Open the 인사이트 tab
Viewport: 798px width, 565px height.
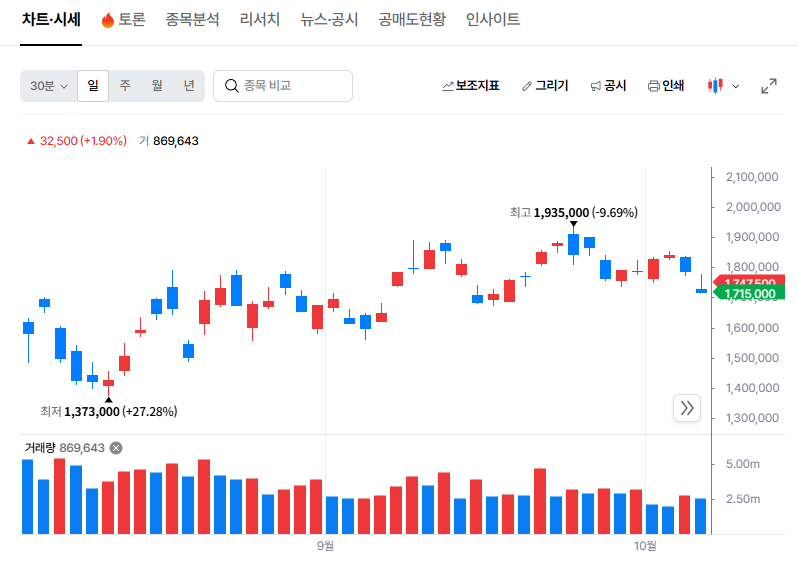[x=493, y=19]
